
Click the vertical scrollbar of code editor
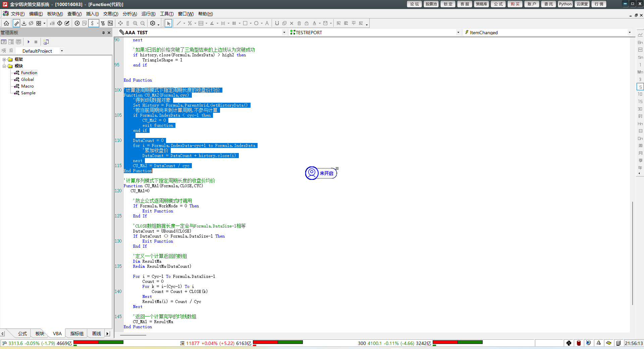pyautogui.click(x=633, y=253)
